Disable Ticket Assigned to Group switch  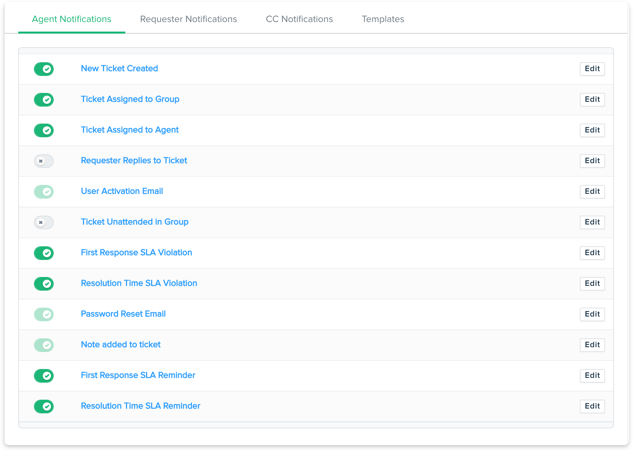coord(44,100)
